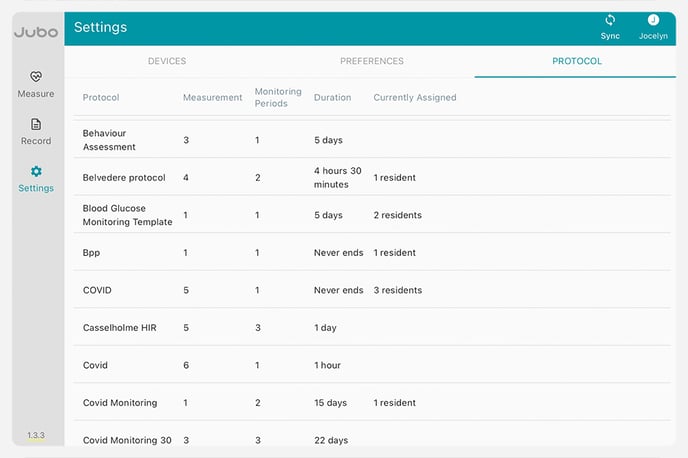Click '1 day' in Casselholme HIR row
Screen dimensions: 688x458
coord(325,328)
